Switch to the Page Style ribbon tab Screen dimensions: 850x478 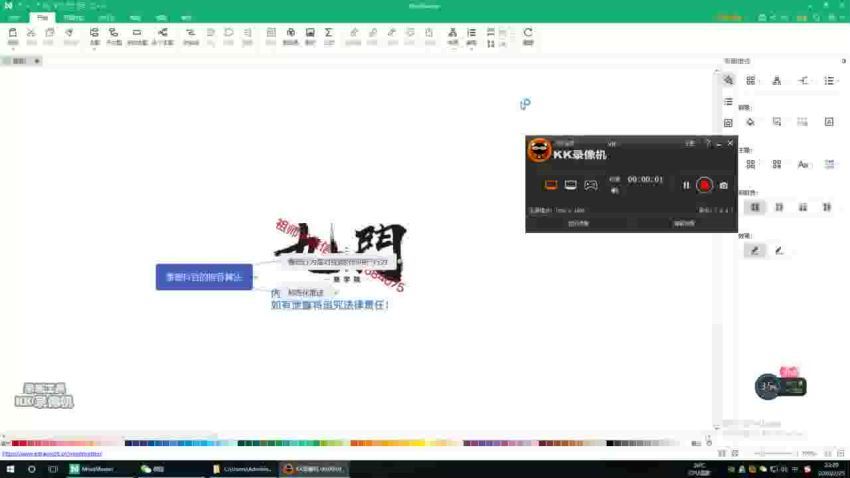pyautogui.click(x=73, y=18)
